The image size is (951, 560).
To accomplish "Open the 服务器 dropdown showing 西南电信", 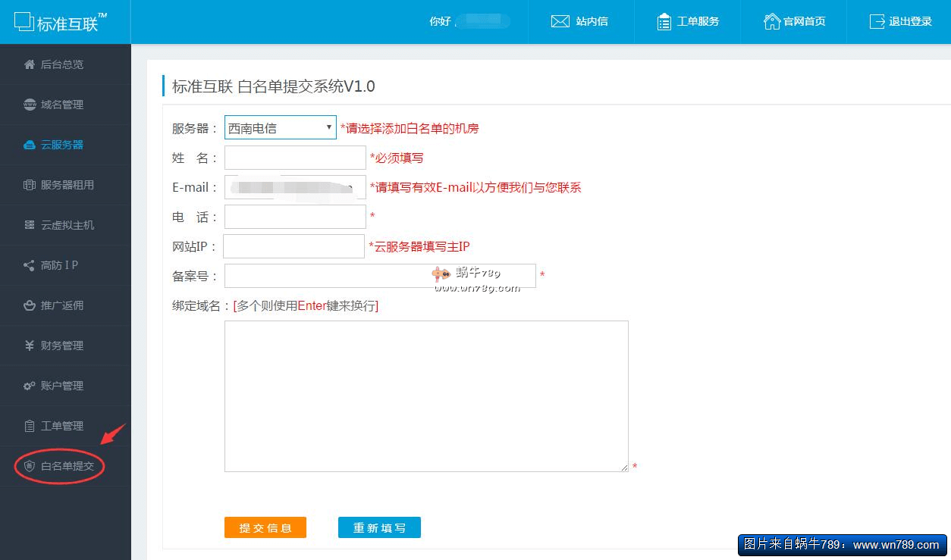I will pos(280,127).
